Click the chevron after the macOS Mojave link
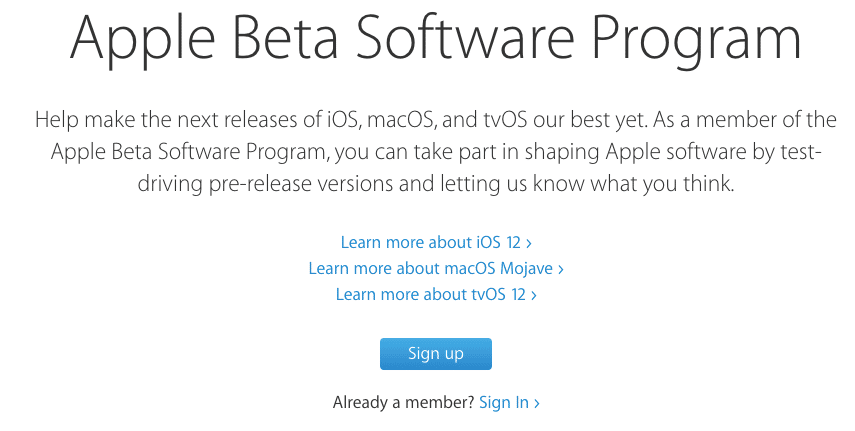 561,270
